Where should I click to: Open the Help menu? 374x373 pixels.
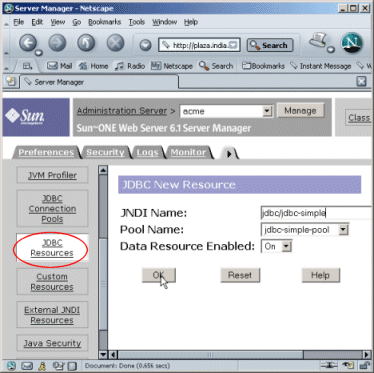coord(191,22)
